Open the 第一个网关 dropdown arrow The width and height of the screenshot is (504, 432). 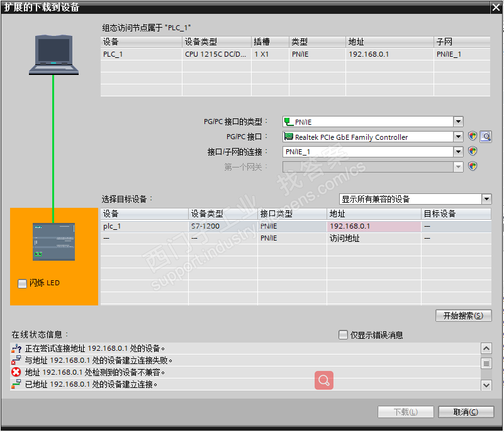pos(458,167)
